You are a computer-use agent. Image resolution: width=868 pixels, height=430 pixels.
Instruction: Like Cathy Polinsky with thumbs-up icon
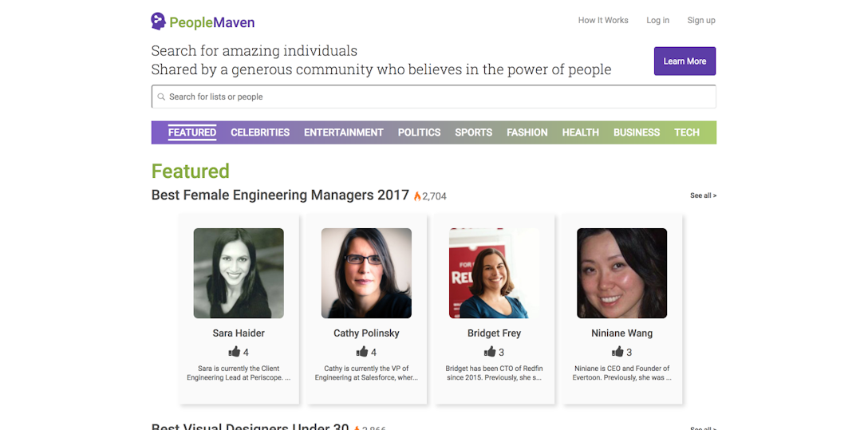tap(362, 352)
